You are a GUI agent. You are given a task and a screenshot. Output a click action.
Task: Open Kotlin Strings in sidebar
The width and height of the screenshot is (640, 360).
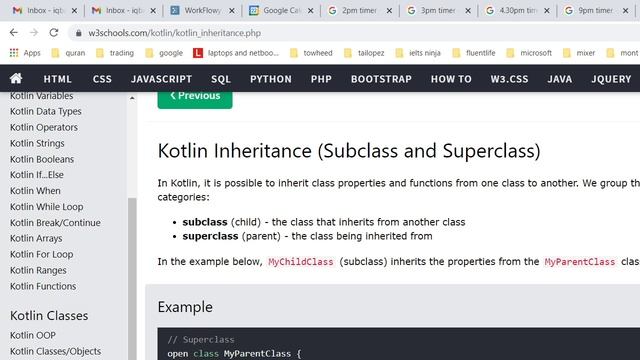37,143
